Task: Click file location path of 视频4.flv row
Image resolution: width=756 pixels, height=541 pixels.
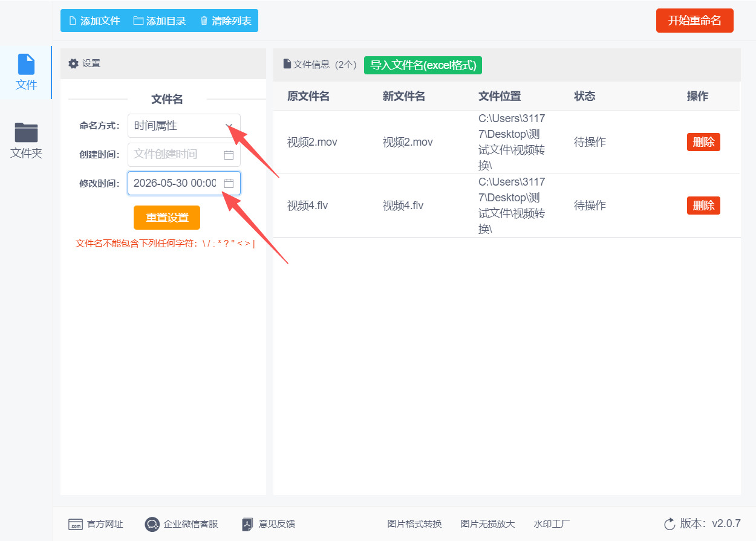Action: (x=512, y=206)
